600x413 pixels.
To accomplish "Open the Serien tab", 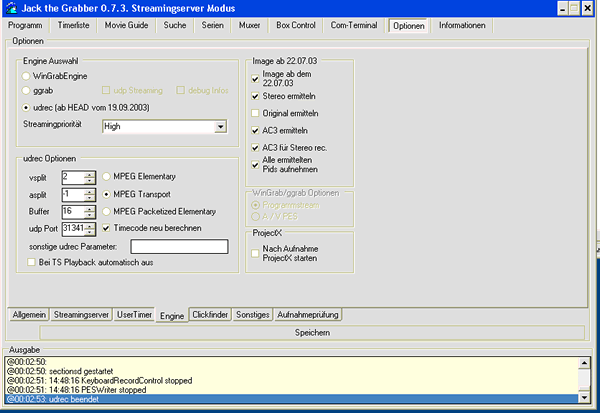I will pyautogui.click(x=213, y=25).
